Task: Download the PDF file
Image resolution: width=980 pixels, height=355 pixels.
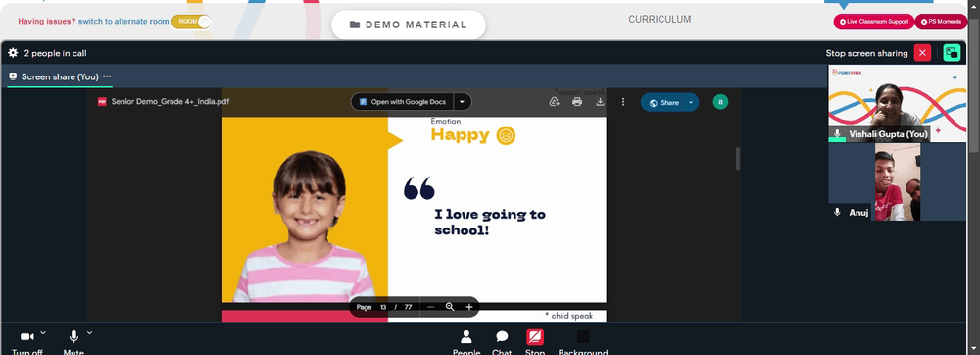Action: click(600, 102)
